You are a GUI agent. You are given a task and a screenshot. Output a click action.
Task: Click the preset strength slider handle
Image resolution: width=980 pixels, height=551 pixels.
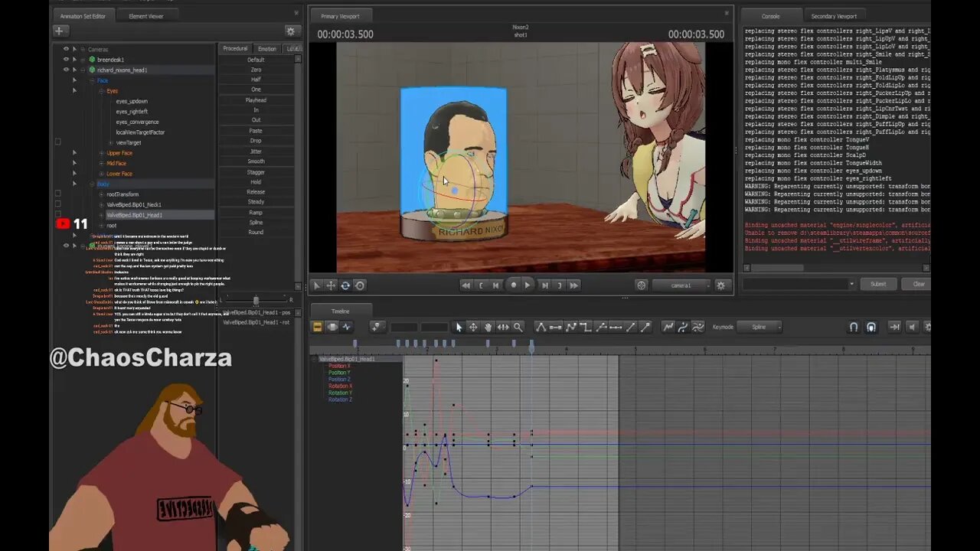[x=256, y=300]
